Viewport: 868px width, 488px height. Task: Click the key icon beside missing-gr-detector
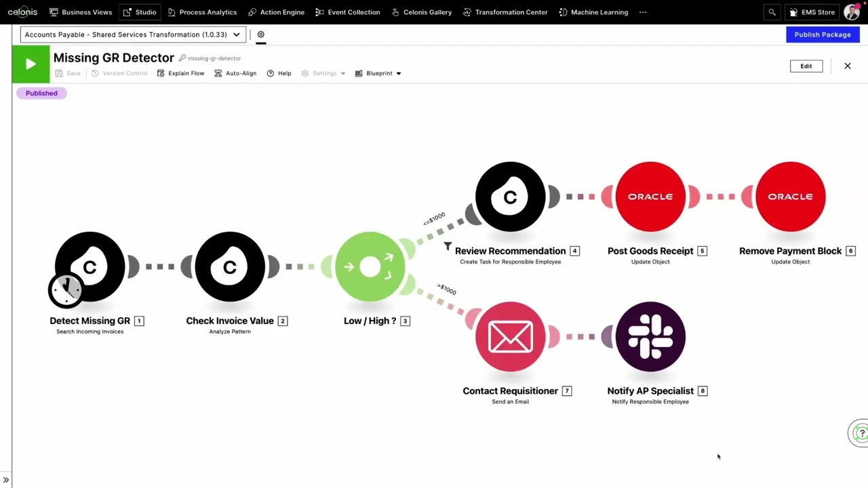pos(182,58)
